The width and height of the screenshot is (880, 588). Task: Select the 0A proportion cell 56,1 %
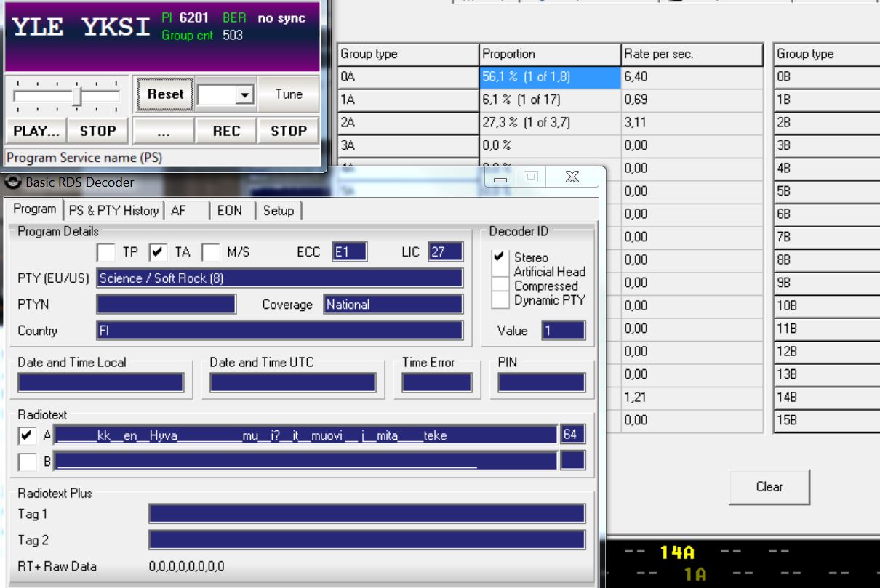[x=551, y=77]
